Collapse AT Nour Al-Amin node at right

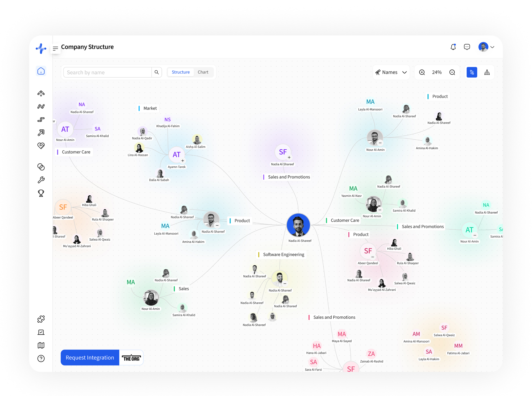[475, 235]
